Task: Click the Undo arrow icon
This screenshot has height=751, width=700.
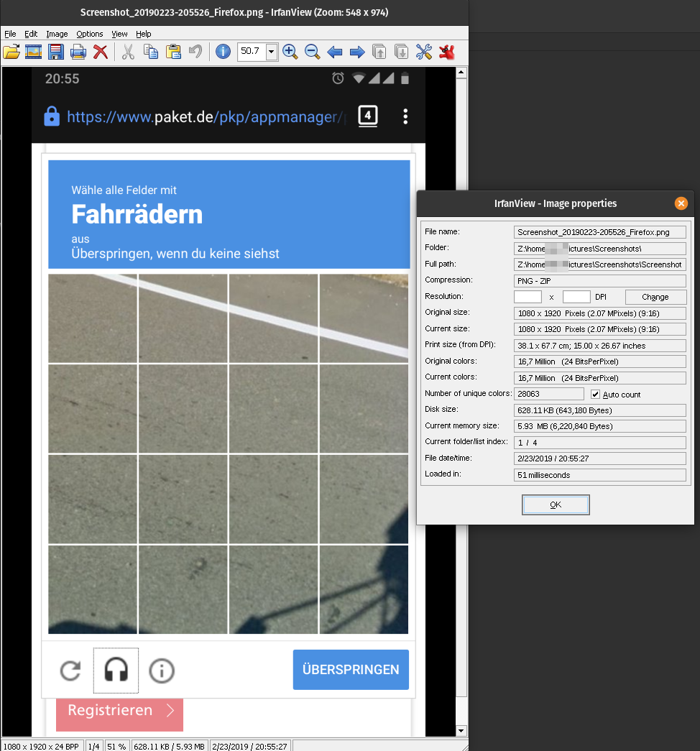Action: [x=195, y=51]
